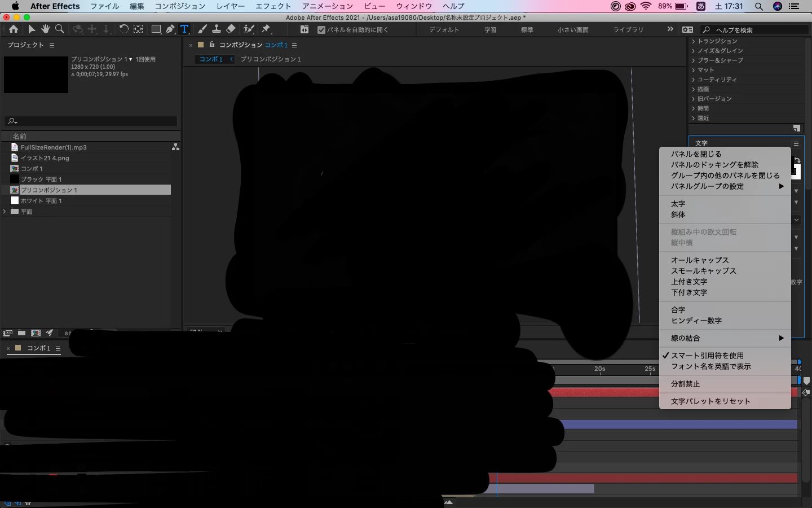Expand the ブラー&シャープ effects category
The height and width of the screenshot is (508, 812).
(x=694, y=60)
